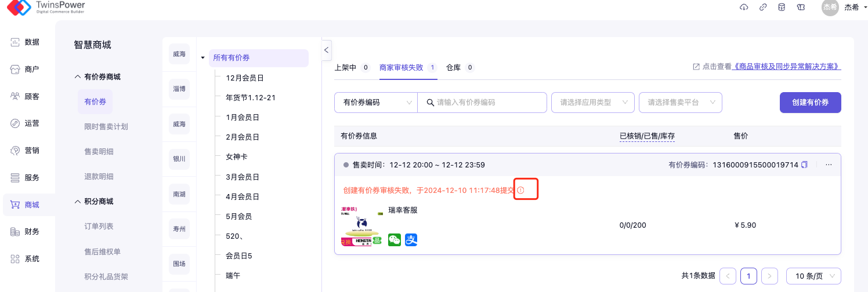Collapse the category panel with arrow handle
The image size is (868, 292).
pos(327,50)
